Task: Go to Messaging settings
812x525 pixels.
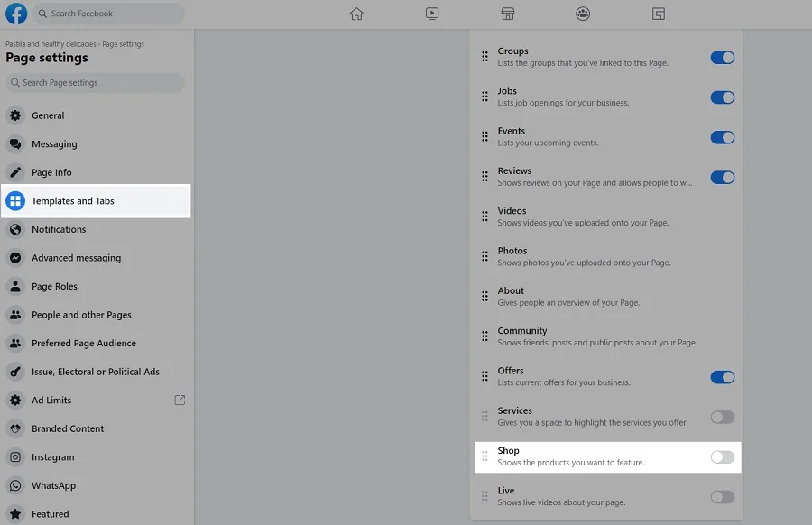Action: pyautogui.click(x=54, y=144)
